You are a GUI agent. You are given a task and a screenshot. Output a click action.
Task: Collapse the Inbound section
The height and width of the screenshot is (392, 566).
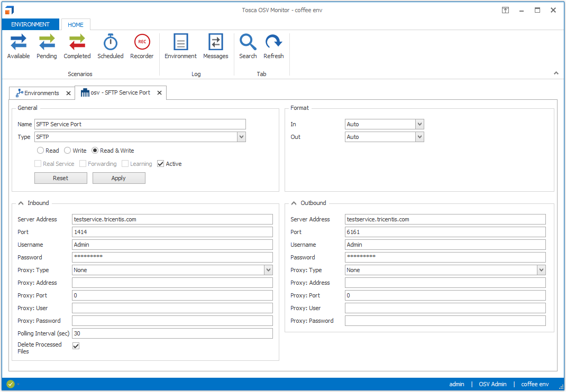[21, 203]
